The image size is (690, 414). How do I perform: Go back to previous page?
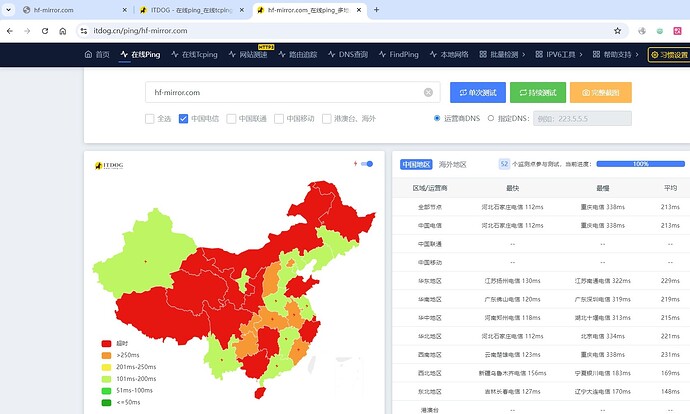tap(10, 31)
